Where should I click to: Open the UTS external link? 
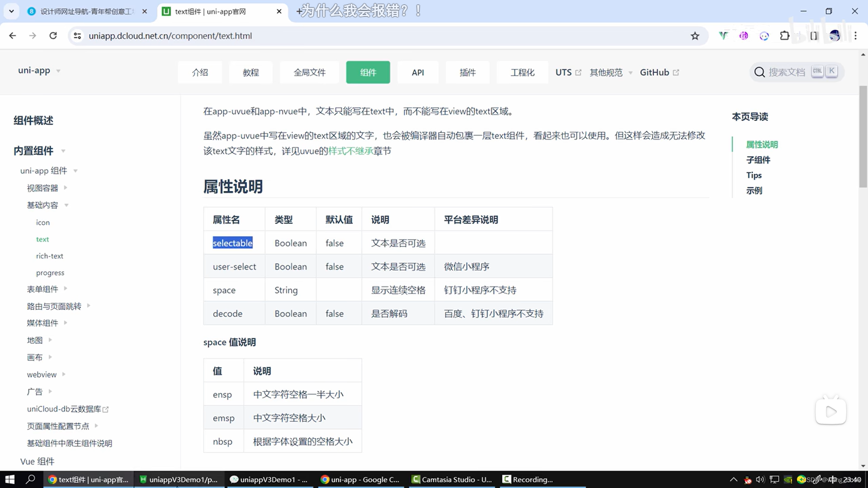pyautogui.click(x=568, y=72)
